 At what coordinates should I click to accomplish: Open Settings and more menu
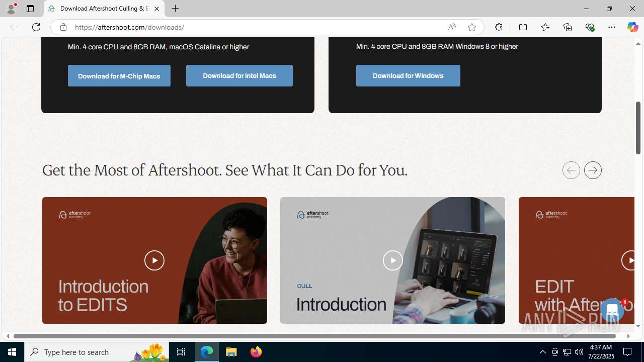612,27
